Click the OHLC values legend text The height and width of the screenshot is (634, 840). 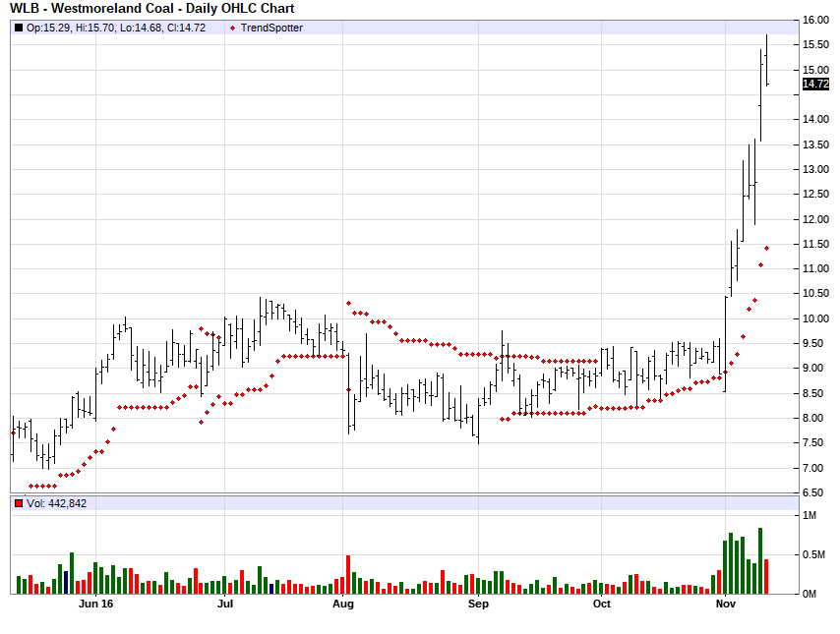pos(116,28)
